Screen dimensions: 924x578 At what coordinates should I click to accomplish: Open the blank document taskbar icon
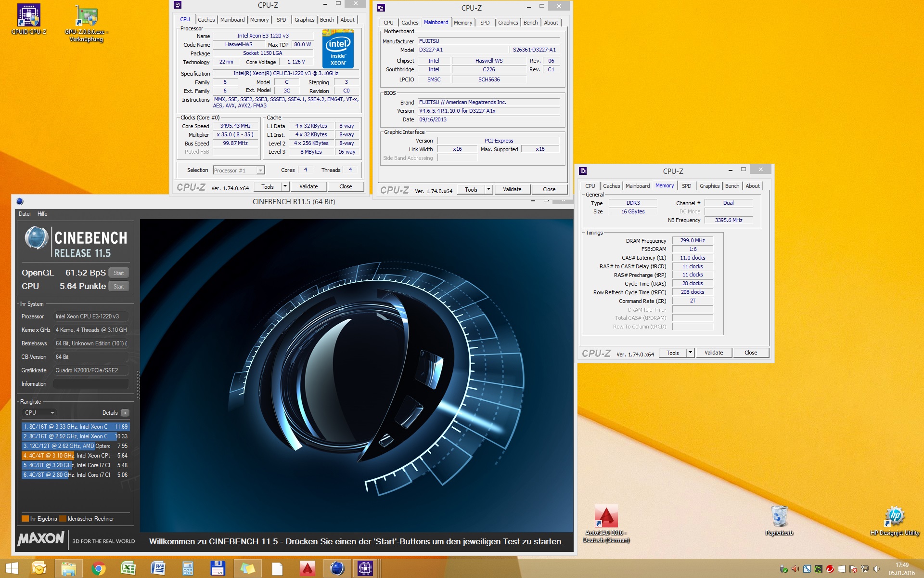277,568
